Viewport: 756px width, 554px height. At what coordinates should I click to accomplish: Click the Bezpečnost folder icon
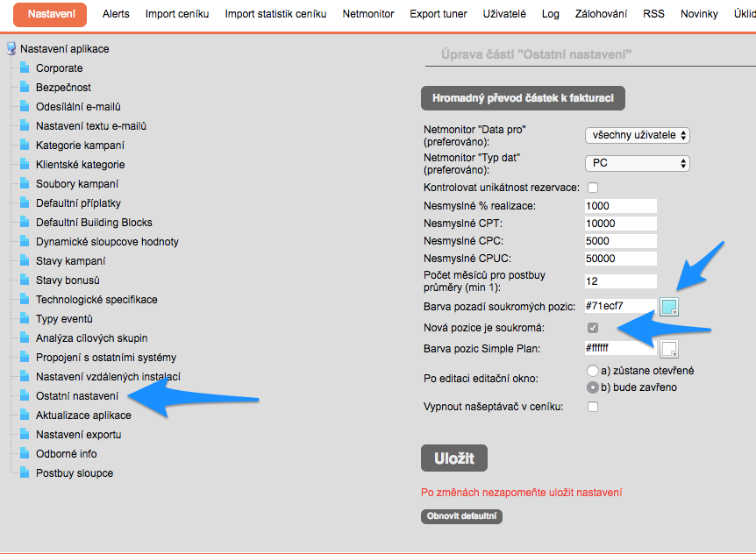point(25,88)
